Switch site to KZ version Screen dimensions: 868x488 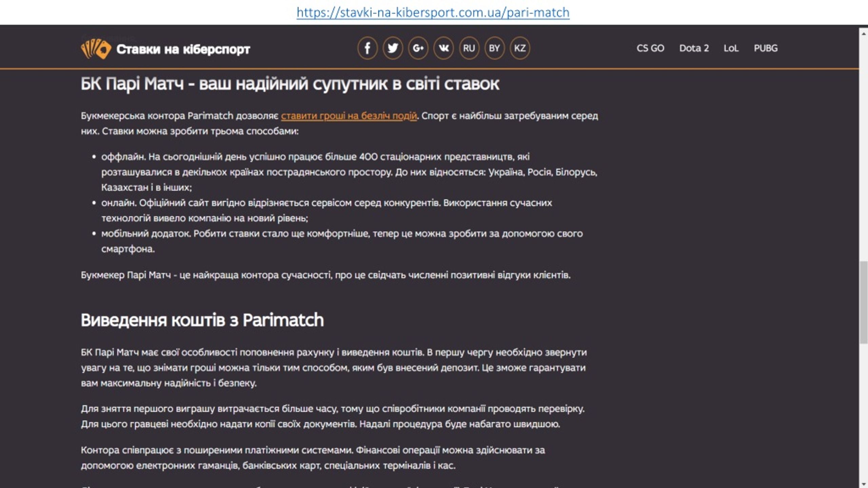tap(520, 48)
